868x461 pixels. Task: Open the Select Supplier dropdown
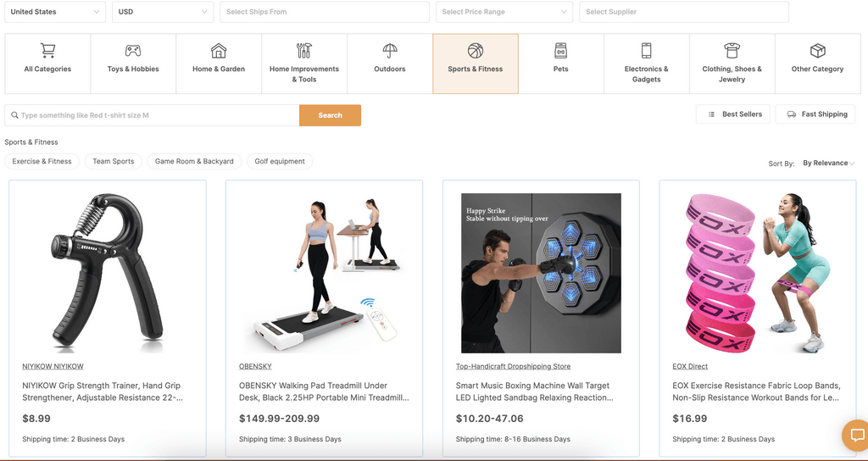[x=684, y=12]
